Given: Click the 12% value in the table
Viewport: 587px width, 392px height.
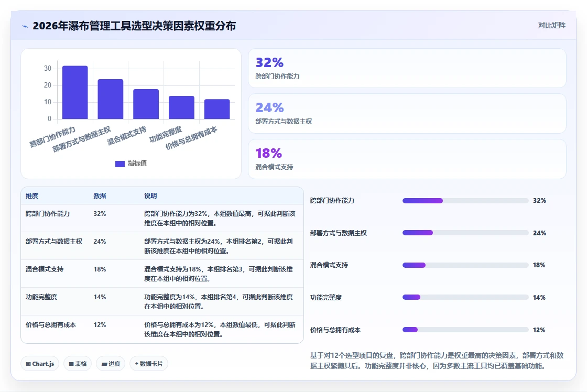Looking at the screenshot, I should (x=100, y=324).
